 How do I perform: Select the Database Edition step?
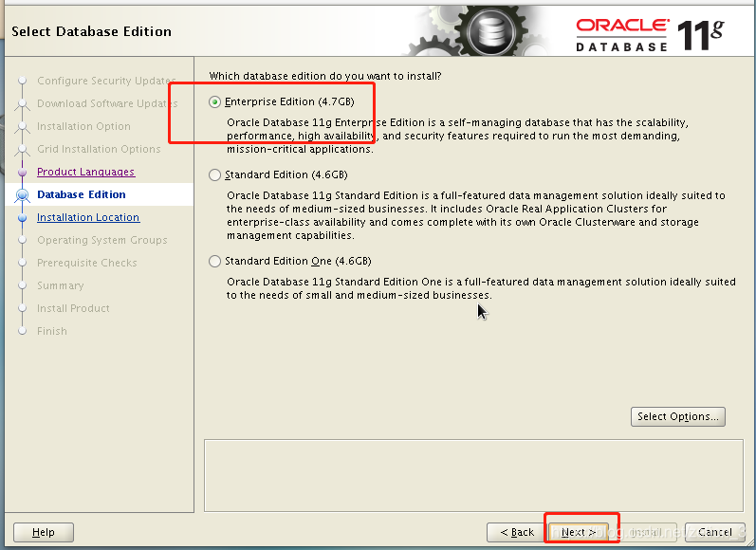(82, 194)
